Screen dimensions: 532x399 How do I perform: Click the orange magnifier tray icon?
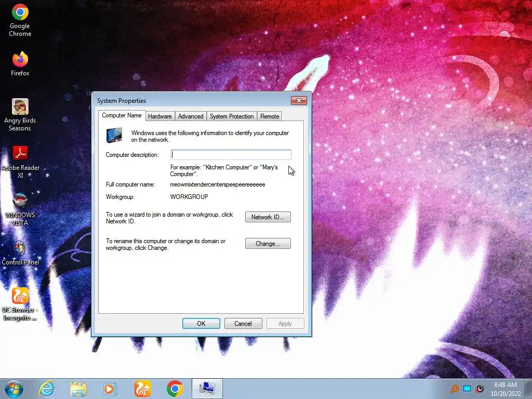click(x=455, y=389)
